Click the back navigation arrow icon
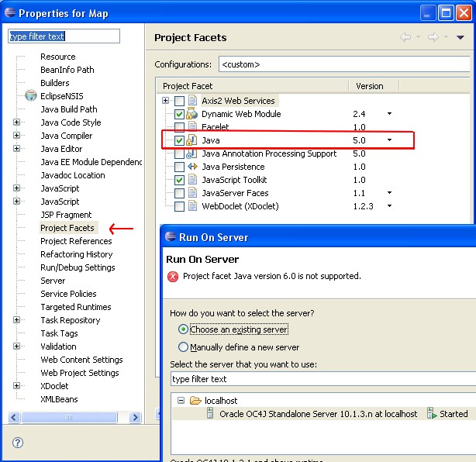This screenshot has width=476, height=462. (x=405, y=37)
